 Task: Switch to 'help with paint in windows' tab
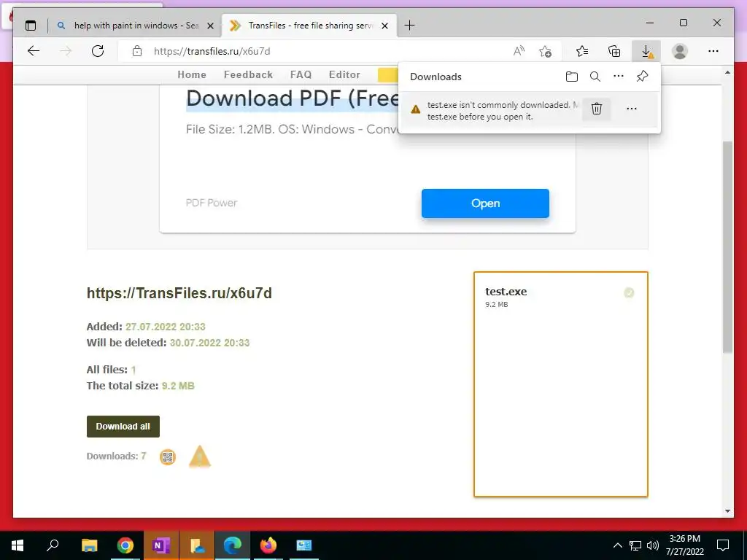tap(134, 26)
